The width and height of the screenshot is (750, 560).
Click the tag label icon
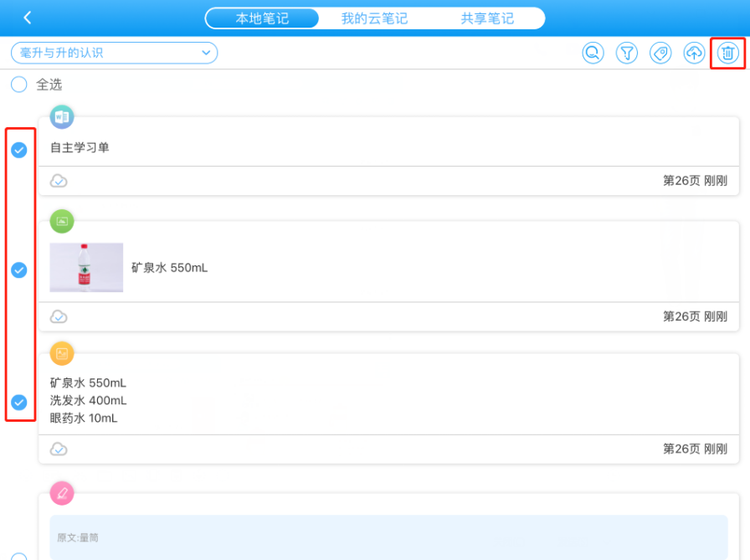pos(660,54)
